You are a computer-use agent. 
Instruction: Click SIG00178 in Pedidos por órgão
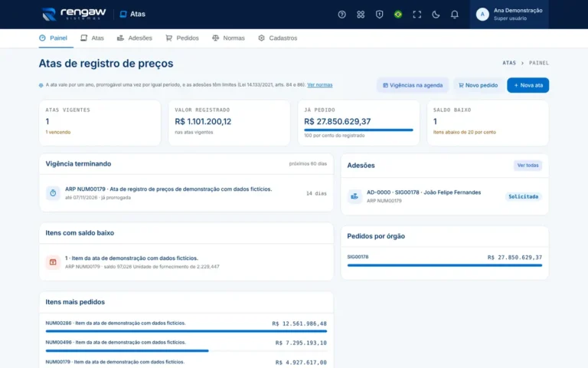coord(358,257)
